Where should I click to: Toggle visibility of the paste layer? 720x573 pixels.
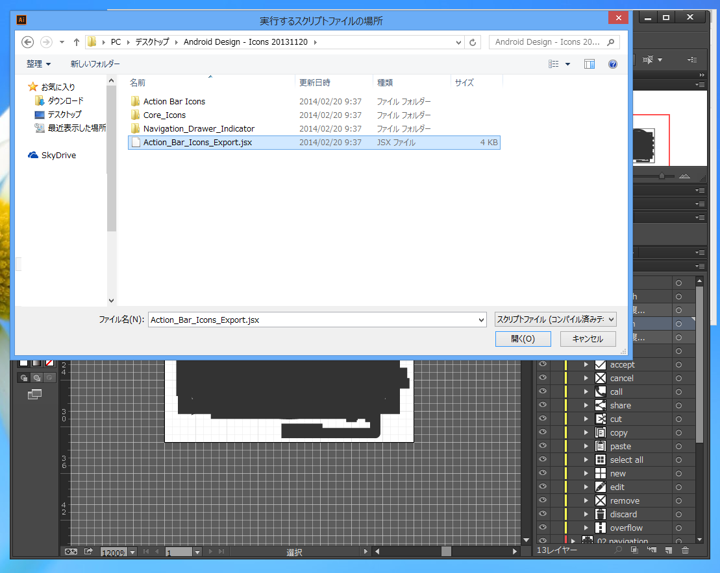pos(543,446)
